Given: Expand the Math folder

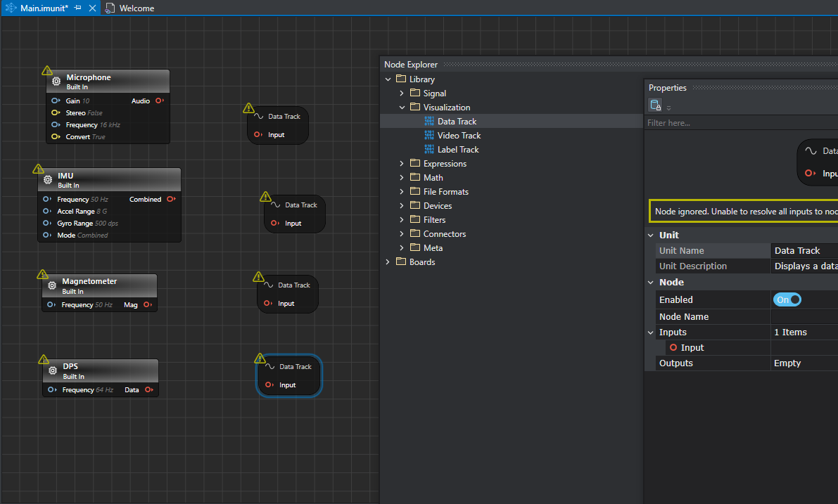Looking at the screenshot, I should tap(402, 177).
